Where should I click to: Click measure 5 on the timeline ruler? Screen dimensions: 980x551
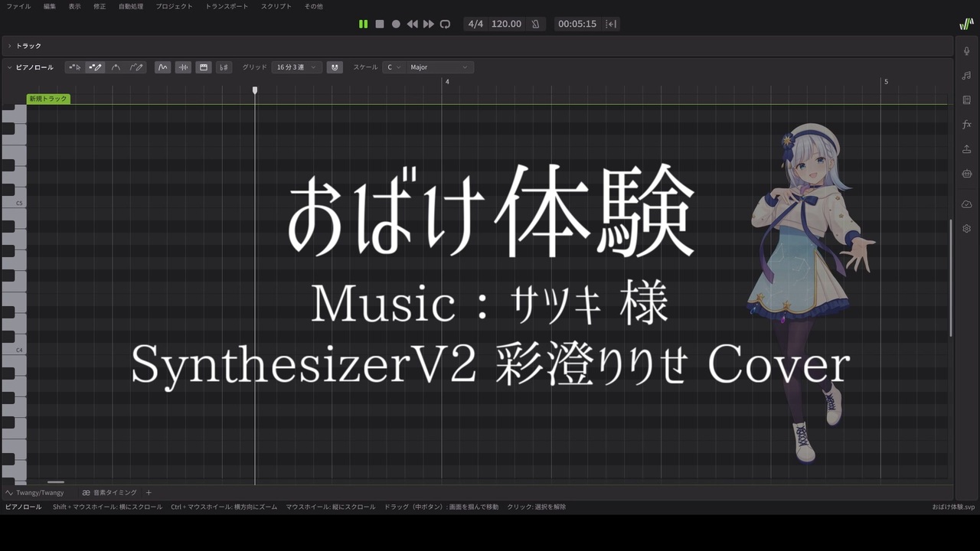(887, 82)
